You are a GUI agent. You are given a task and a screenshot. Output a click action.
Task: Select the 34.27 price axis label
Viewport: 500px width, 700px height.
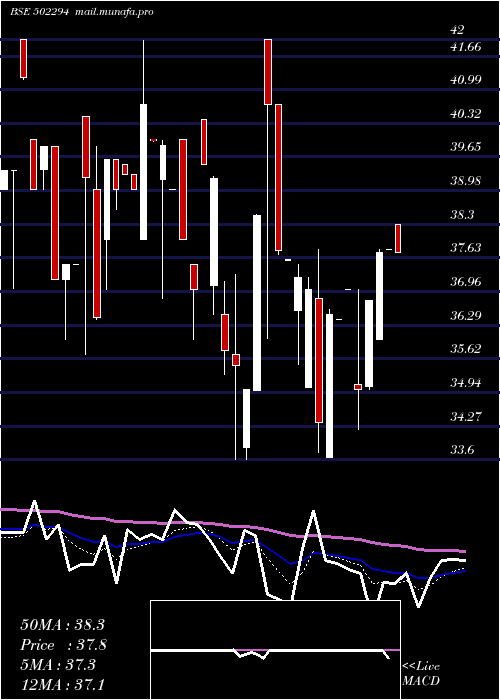click(x=466, y=416)
